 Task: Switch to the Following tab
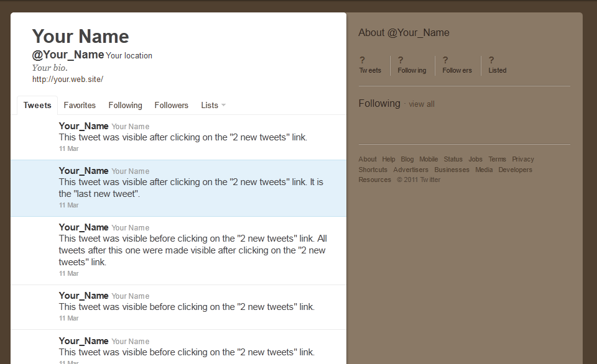click(x=125, y=105)
